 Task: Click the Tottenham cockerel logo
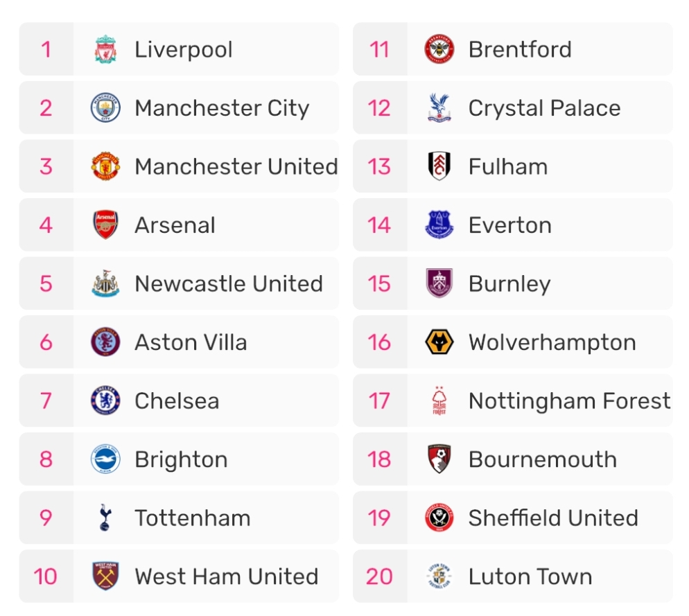coord(105,518)
